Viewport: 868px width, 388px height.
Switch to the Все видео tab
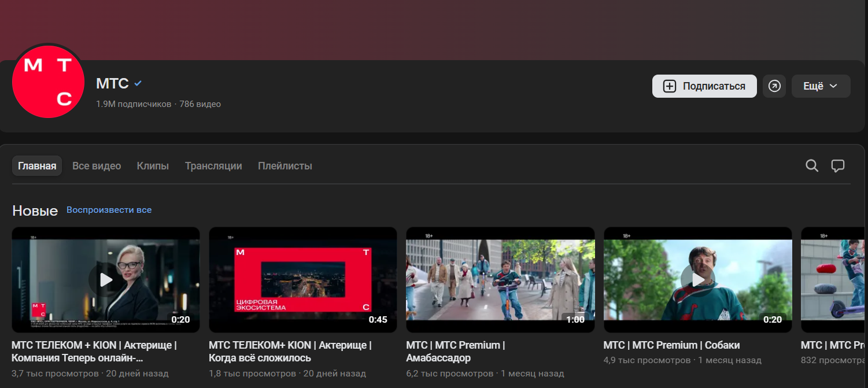(x=97, y=166)
